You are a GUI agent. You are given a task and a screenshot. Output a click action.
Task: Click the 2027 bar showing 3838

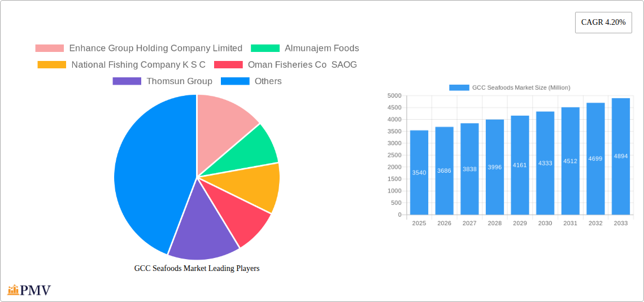pyautogui.click(x=469, y=169)
